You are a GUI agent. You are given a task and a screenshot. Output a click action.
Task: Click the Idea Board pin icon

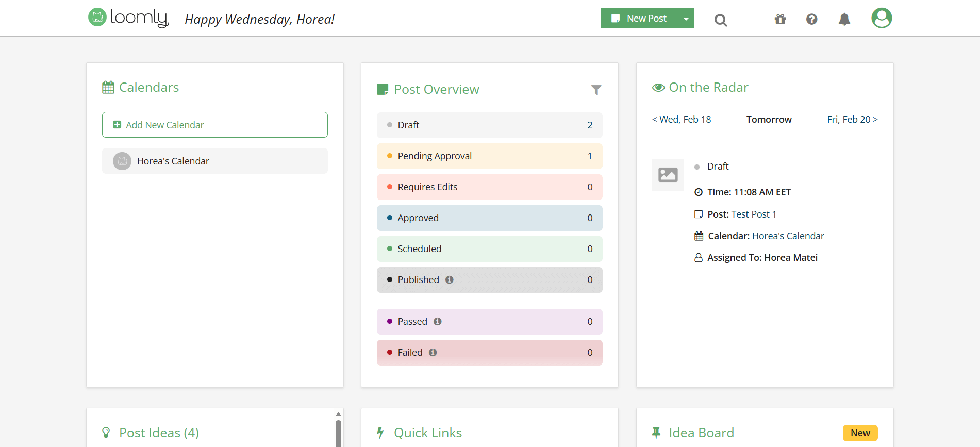[656, 433]
